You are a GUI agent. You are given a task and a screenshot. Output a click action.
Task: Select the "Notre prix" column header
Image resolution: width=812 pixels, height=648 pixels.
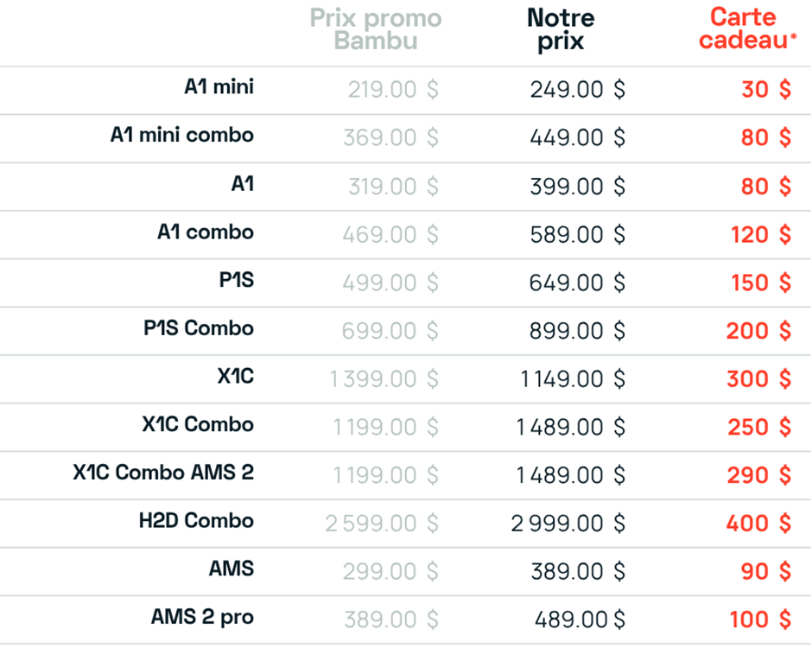tap(561, 29)
